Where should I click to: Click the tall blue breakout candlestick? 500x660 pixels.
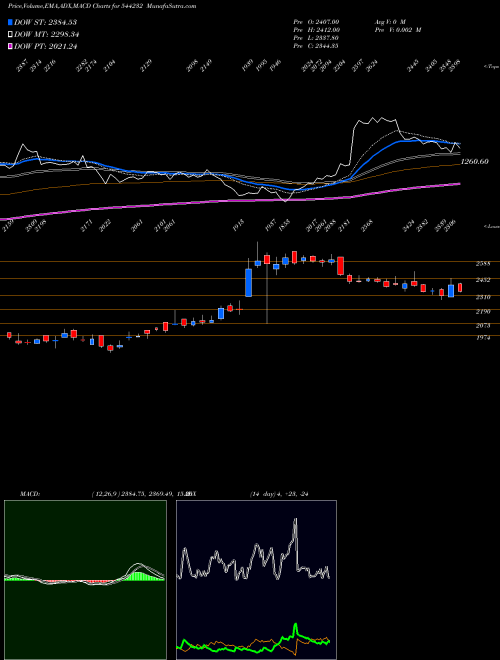(x=249, y=282)
